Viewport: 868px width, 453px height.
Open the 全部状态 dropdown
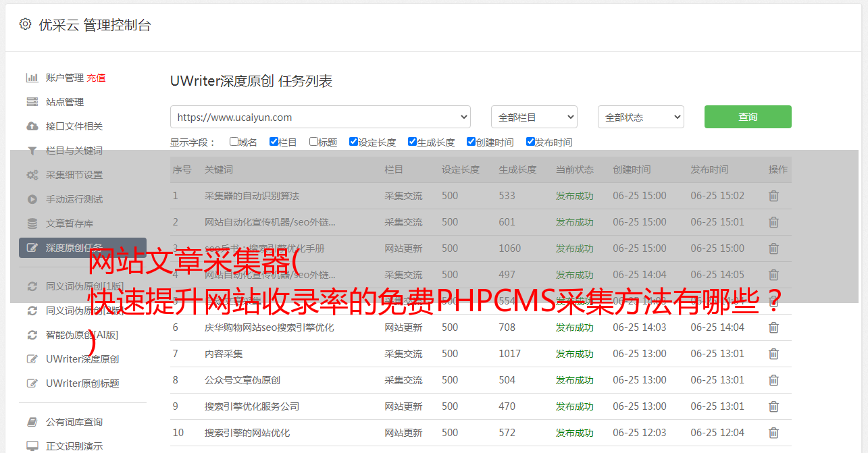[641, 117]
